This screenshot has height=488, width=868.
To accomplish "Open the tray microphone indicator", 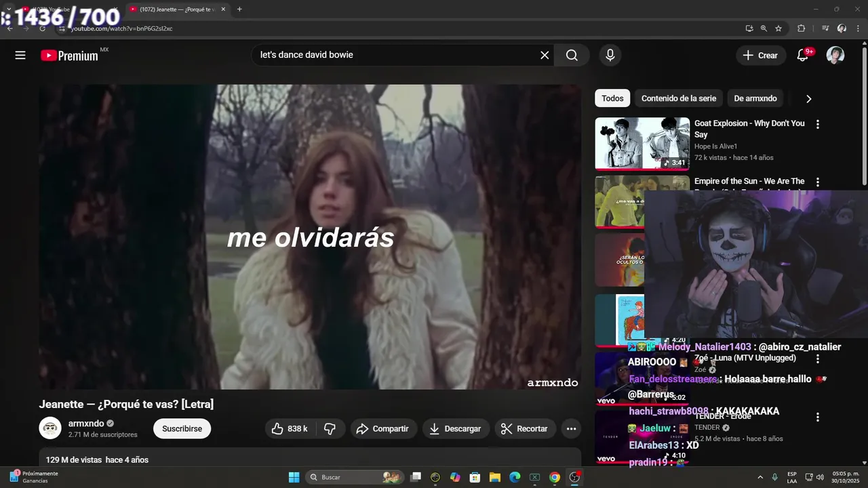I will coord(774,477).
